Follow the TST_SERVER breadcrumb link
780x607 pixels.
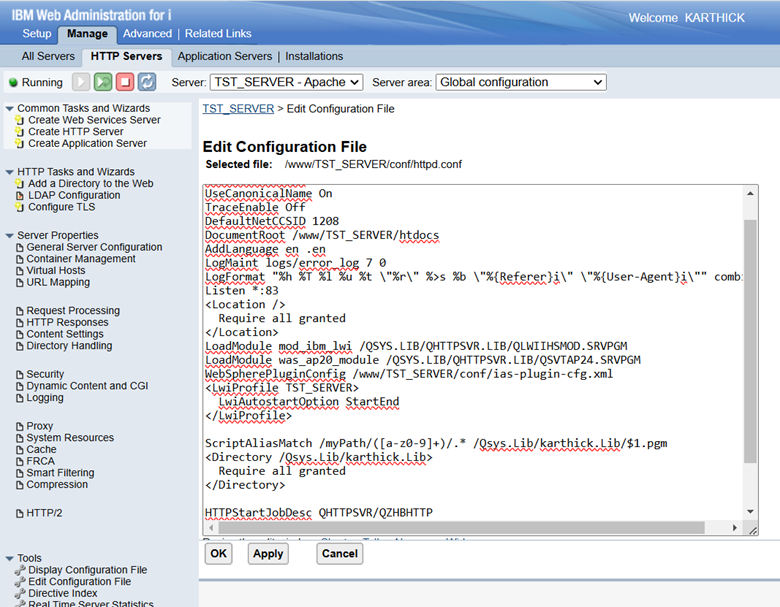pyautogui.click(x=238, y=109)
